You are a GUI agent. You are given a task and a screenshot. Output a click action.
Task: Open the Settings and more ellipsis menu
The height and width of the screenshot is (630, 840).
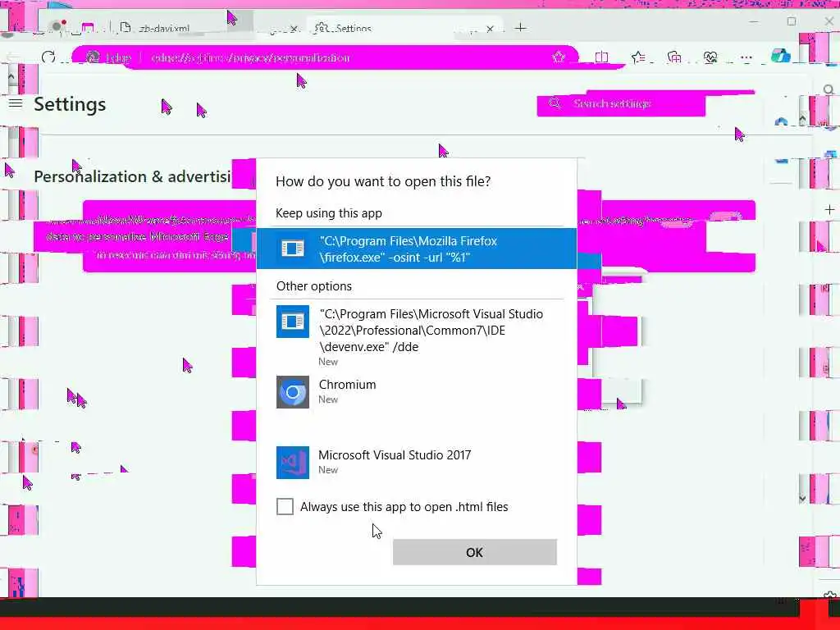tap(746, 57)
